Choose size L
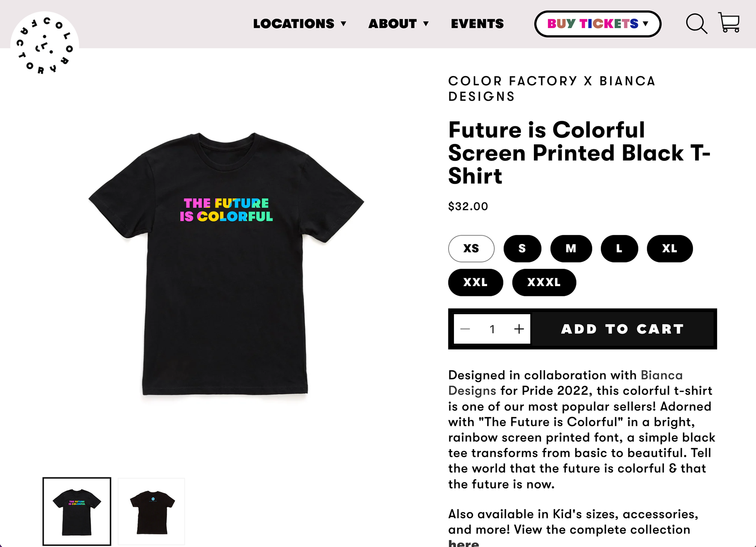The width and height of the screenshot is (756, 547). coord(619,249)
